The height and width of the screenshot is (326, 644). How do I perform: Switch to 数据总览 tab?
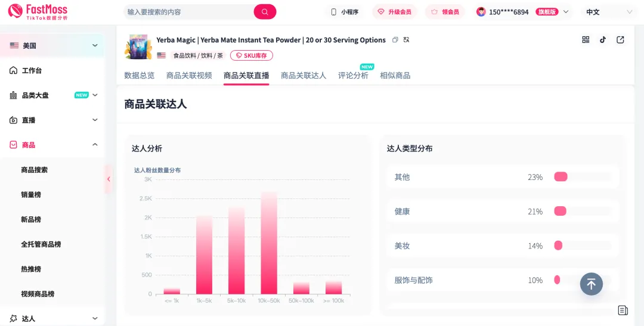click(139, 75)
